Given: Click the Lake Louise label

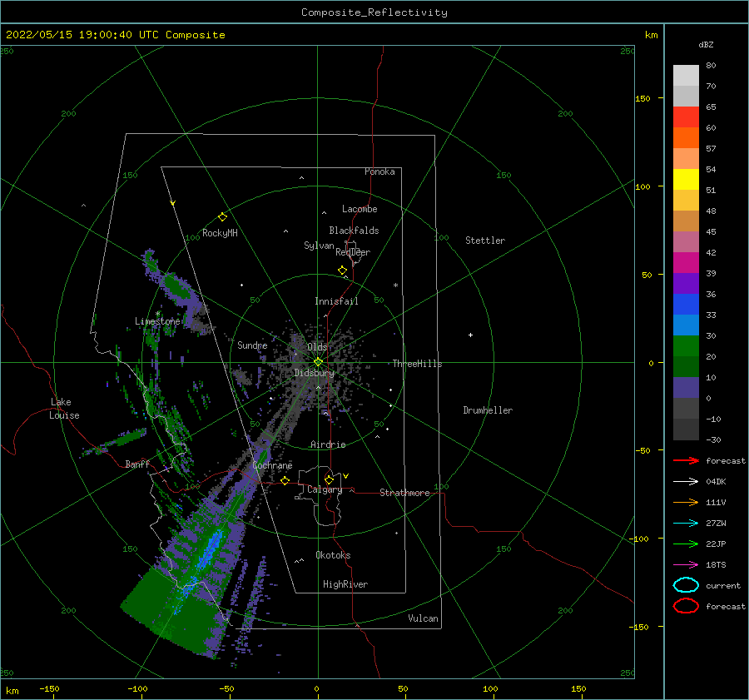Looking at the screenshot, I should pos(64,409).
